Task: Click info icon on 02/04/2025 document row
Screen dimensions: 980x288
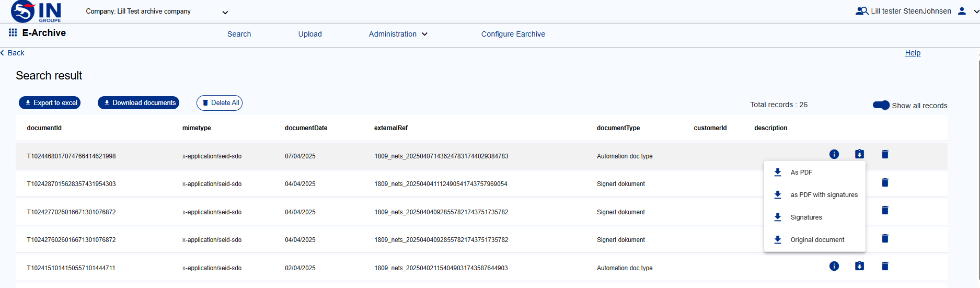Action: (834, 266)
